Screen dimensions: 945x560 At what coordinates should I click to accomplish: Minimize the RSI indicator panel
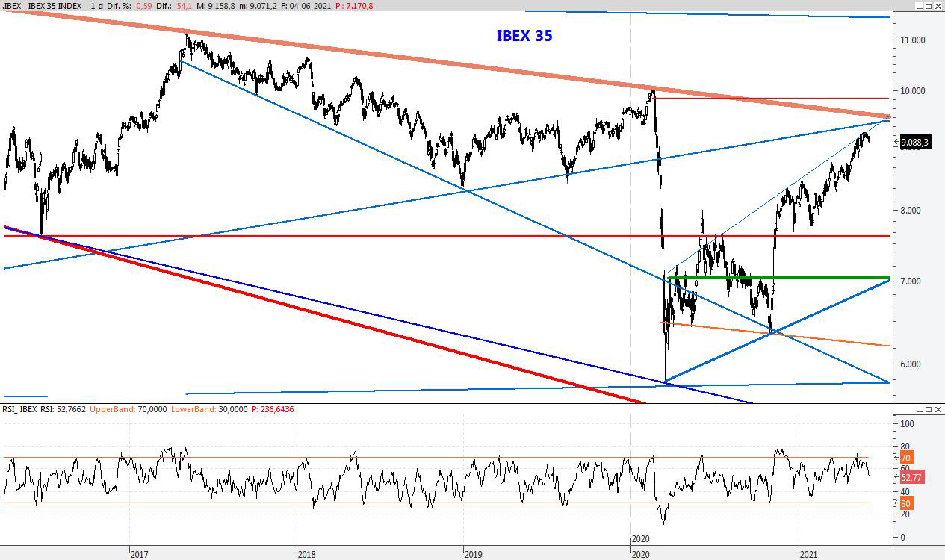919,409
